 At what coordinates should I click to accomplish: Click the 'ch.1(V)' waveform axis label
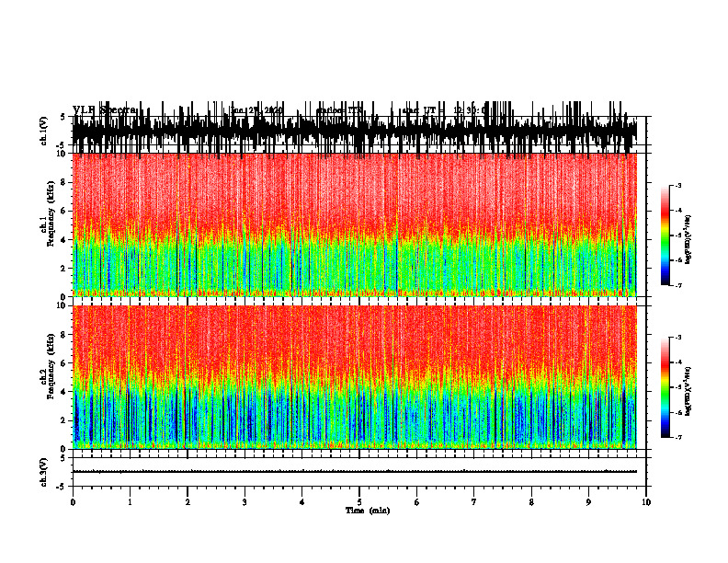(44, 131)
